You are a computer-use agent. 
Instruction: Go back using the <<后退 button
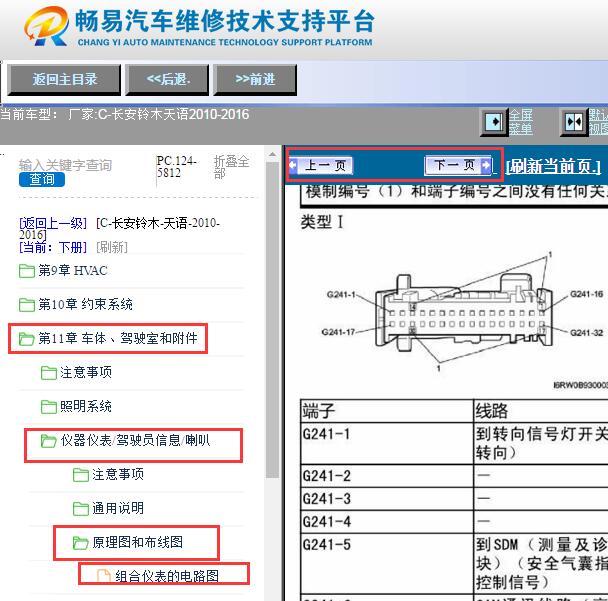(x=168, y=80)
